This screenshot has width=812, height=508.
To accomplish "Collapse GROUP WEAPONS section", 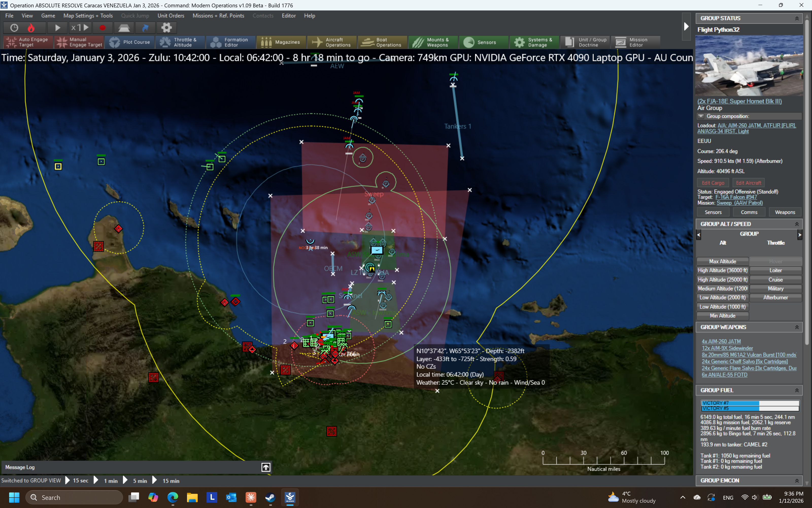I will tap(797, 327).
